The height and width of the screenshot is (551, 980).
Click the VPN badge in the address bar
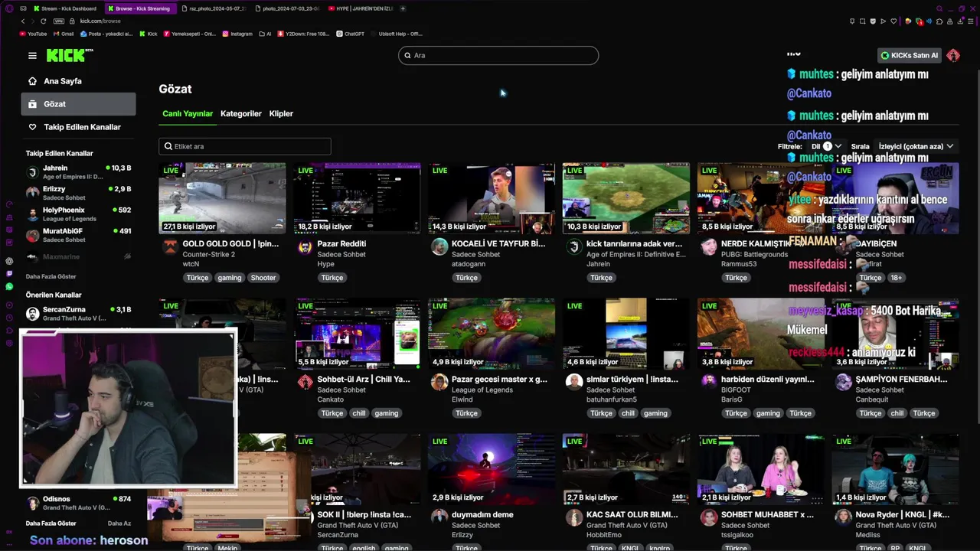pos(59,21)
